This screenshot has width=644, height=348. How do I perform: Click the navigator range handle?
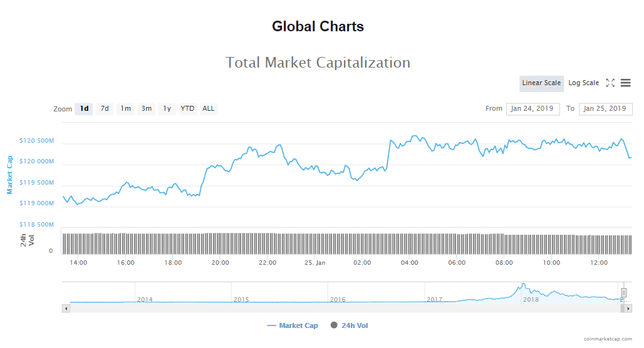[x=624, y=292]
